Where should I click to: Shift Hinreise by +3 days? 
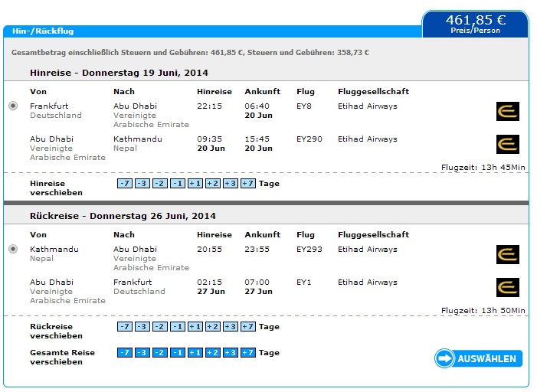[x=231, y=184]
